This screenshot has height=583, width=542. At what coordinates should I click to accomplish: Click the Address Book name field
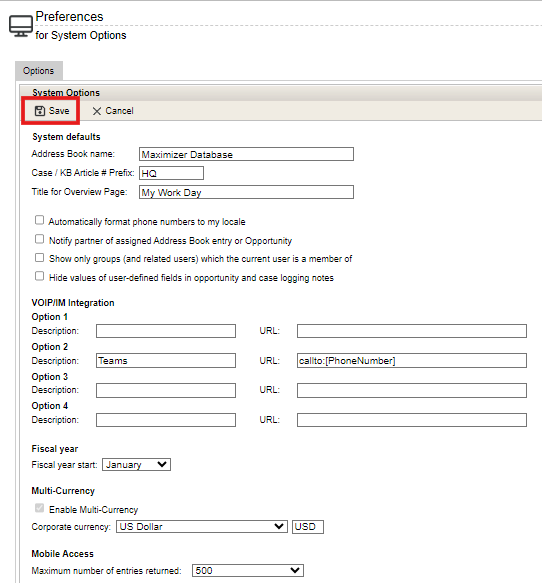(x=246, y=154)
